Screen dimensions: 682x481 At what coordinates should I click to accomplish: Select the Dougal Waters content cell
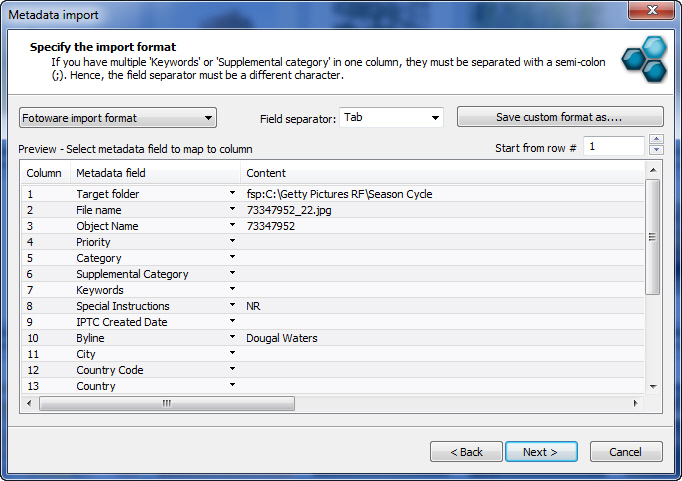click(x=282, y=338)
